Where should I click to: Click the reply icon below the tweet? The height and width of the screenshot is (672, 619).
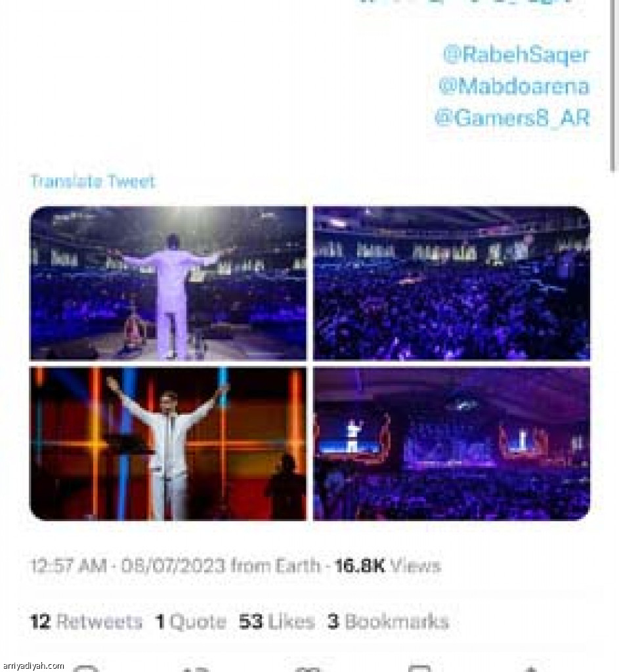(87, 669)
